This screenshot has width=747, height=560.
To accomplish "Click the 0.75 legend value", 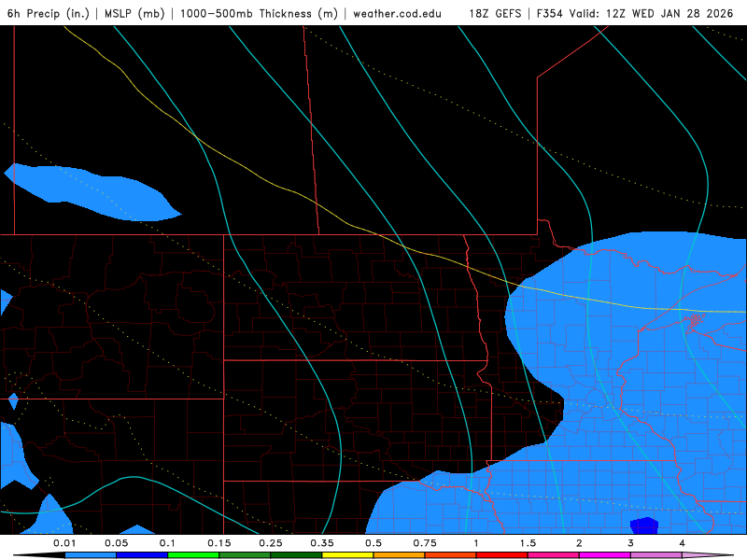I will coord(425,543).
